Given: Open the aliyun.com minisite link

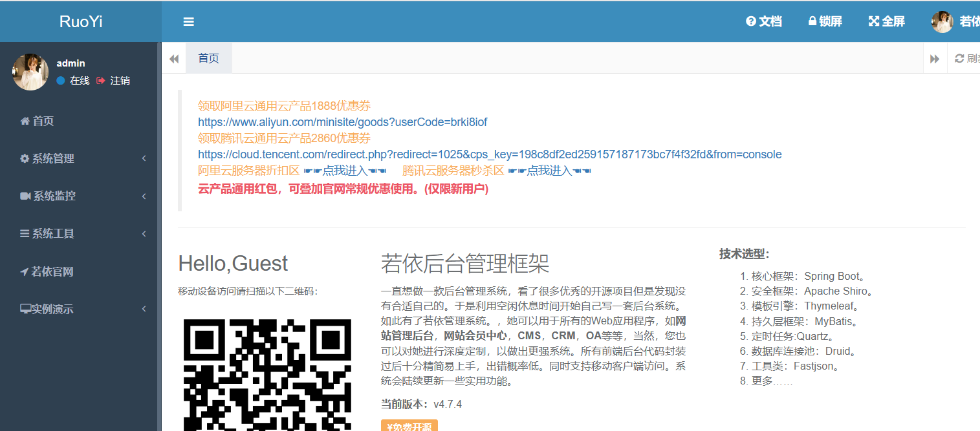Looking at the screenshot, I should point(342,122).
